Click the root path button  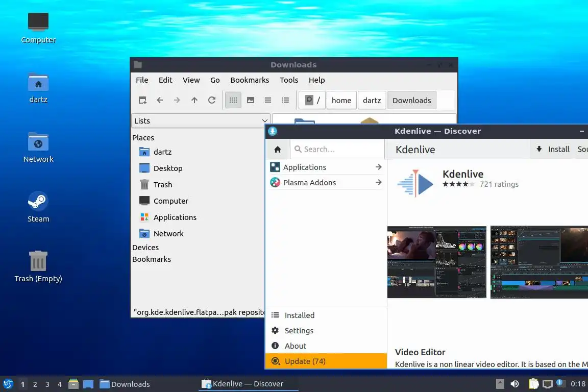(x=312, y=100)
